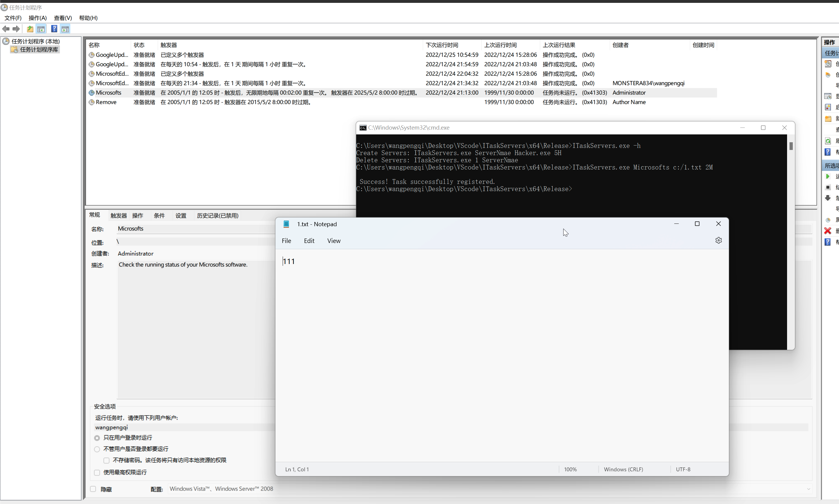
Task: Click the green Run action icon
Action: [x=828, y=176]
